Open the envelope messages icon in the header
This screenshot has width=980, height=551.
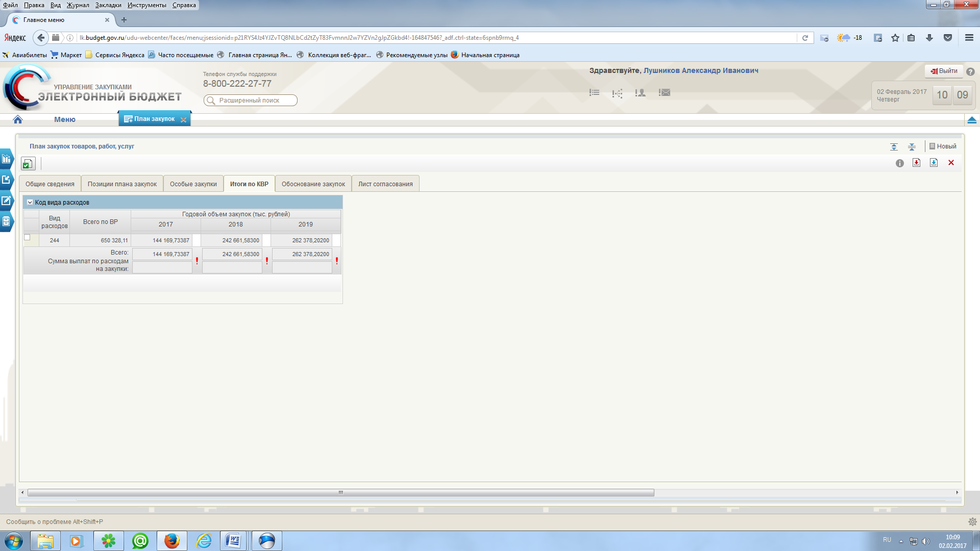tap(664, 93)
